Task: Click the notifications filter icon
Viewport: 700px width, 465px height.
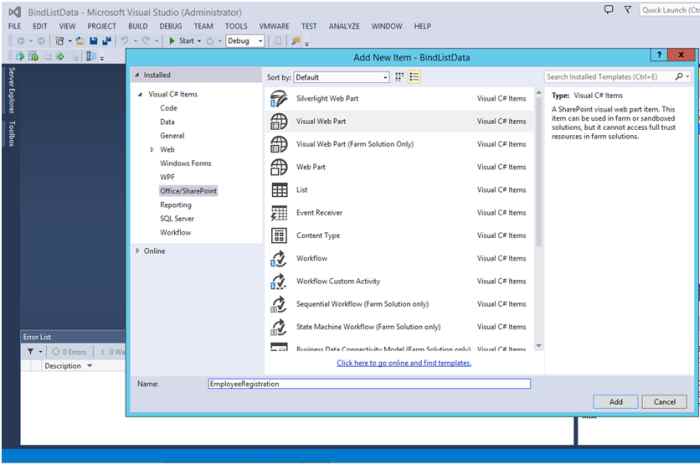Action: pyautogui.click(x=628, y=10)
